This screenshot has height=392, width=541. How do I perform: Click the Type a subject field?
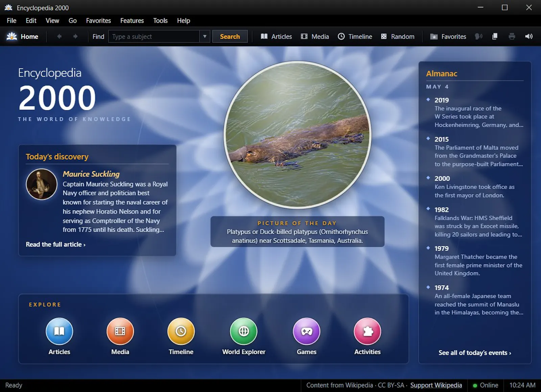click(x=154, y=37)
